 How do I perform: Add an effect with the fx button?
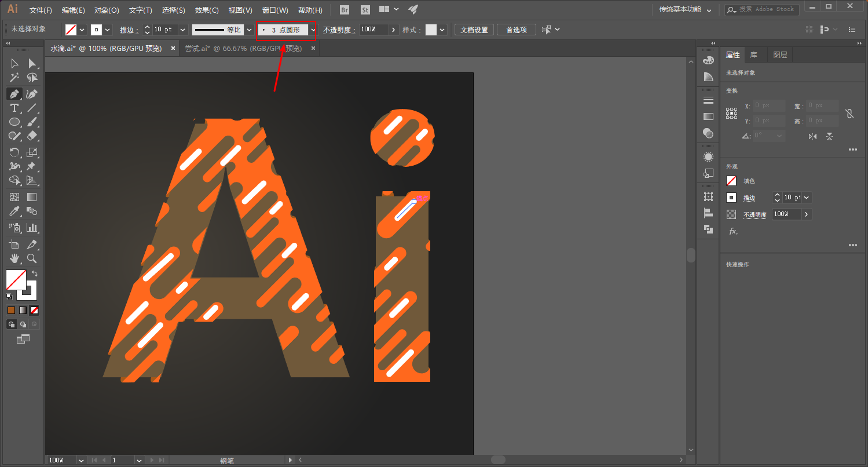tap(733, 231)
